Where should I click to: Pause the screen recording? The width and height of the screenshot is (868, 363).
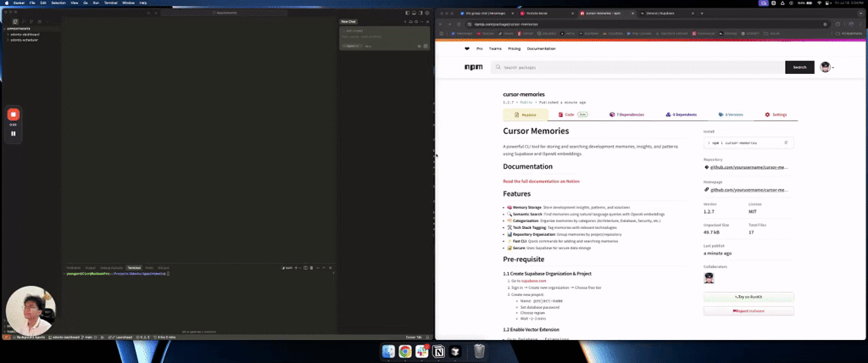(x=13, y=133)
